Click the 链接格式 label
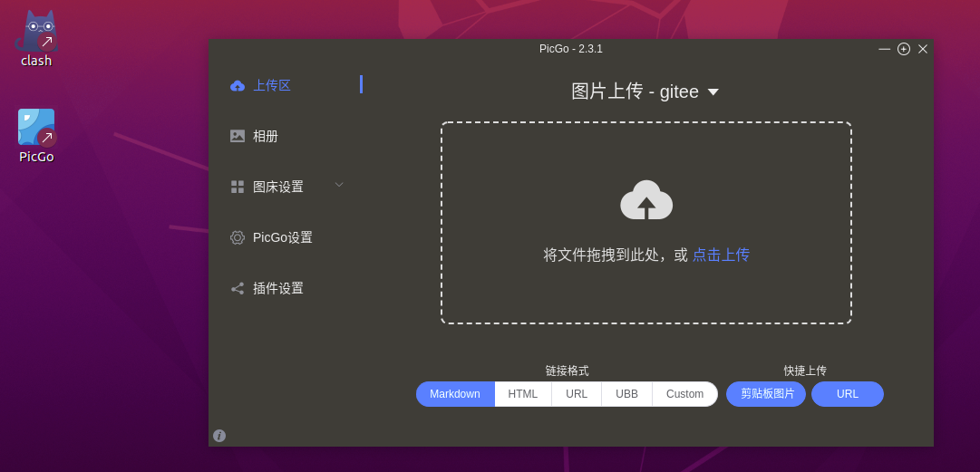Viewport: 980px width, 472px height. (x=567, y=371)
